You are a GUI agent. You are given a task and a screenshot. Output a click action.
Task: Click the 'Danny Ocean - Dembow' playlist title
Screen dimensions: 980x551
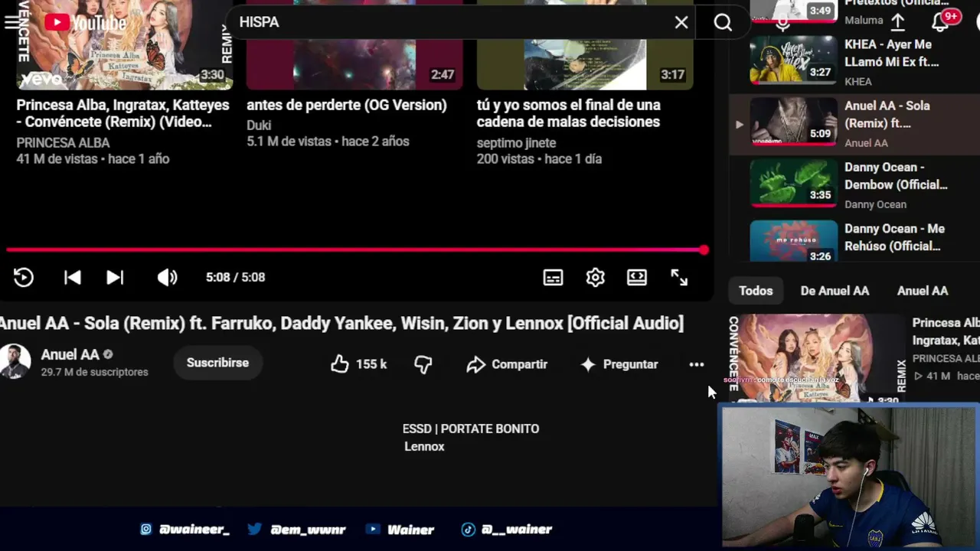896,176
